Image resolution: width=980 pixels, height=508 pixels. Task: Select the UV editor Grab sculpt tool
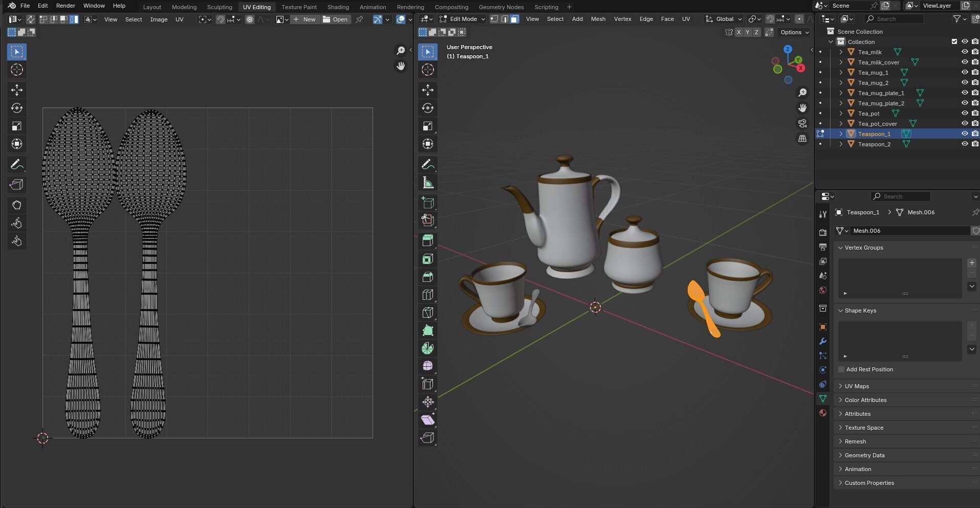click(17, 205)
